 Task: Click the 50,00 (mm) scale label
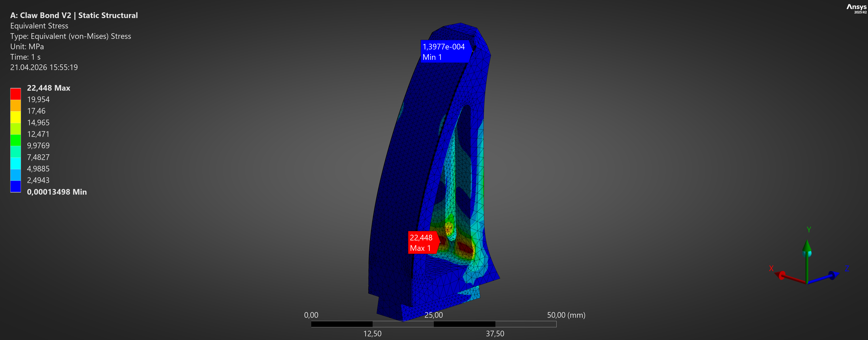[x=566, y=315]
